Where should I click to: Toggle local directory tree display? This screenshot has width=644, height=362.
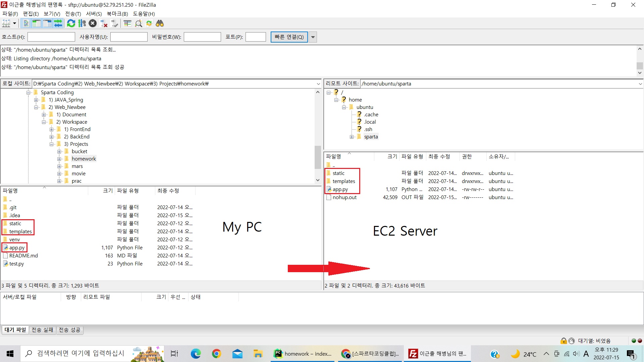[37, 23]
